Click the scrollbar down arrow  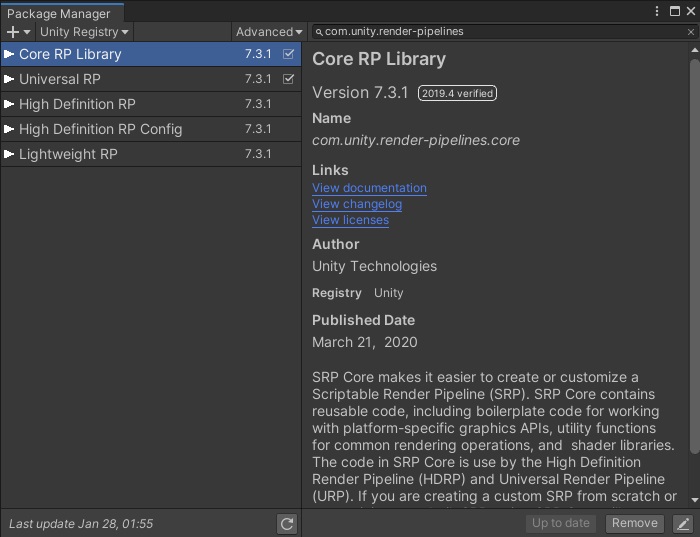[x=695, y=500]
